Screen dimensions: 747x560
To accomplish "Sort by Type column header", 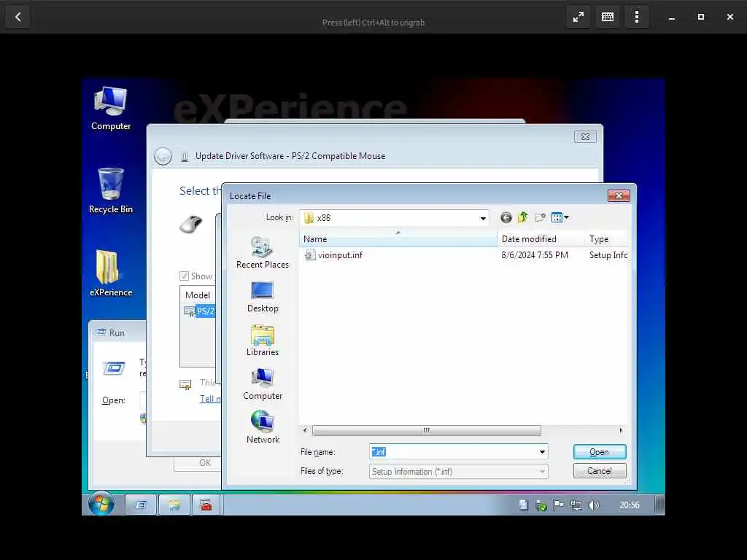I will click(x=606, y=239).
